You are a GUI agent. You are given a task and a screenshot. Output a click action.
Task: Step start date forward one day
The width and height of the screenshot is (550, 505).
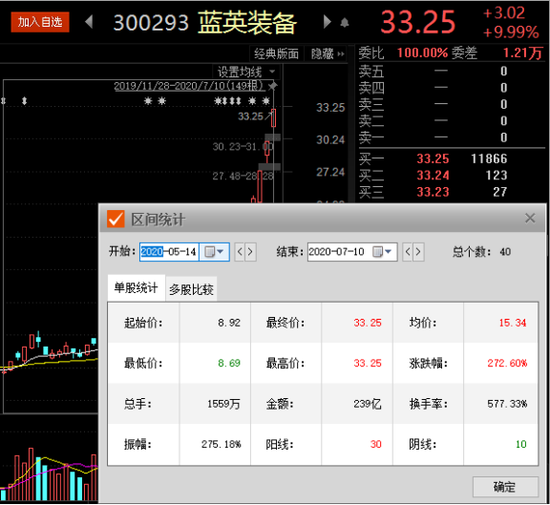coord(250,252)
